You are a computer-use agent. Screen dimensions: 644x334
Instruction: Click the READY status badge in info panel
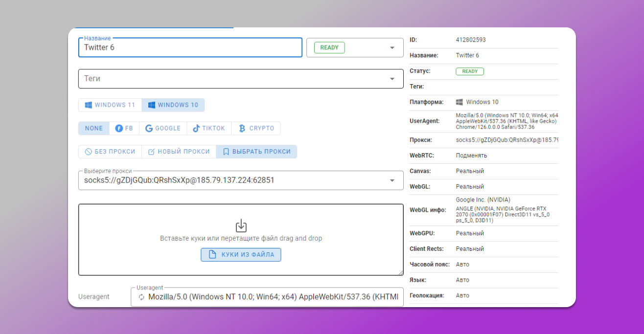pos(469,71)
